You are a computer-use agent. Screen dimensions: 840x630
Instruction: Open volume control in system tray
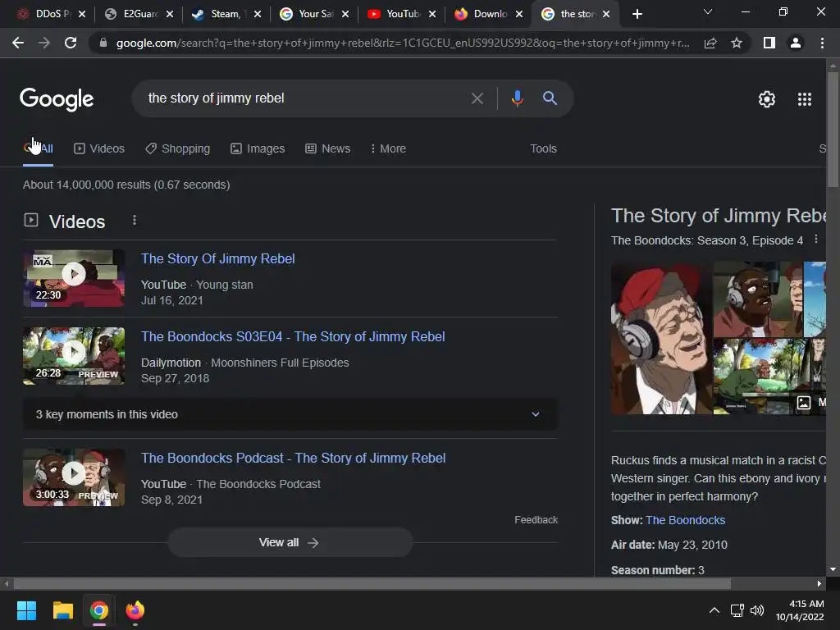coord(757,610)
